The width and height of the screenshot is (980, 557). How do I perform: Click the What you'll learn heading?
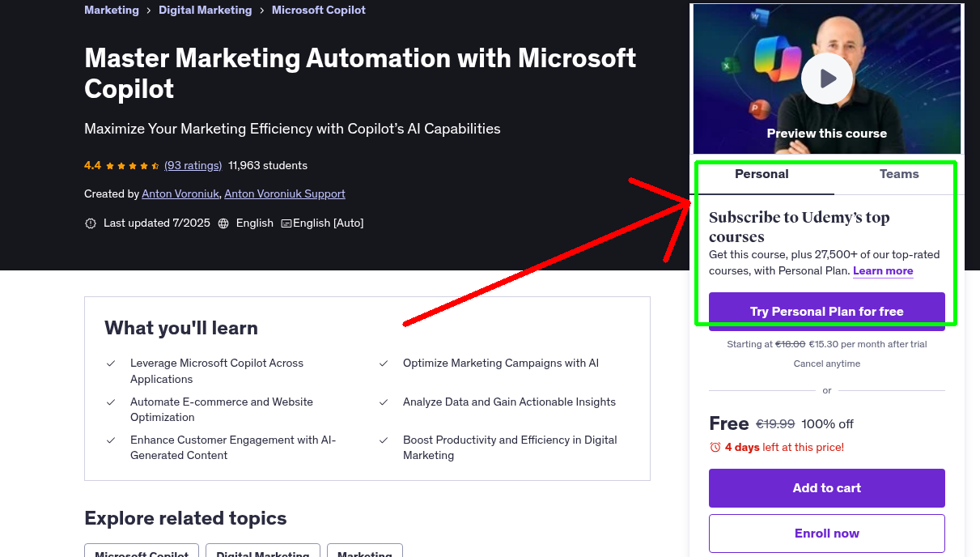(181, 329)
